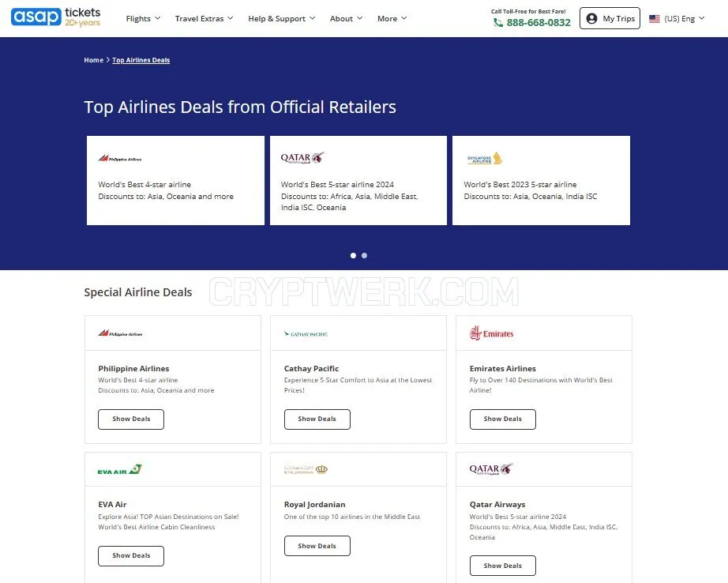This screenshot has width=728, height=583.
Task: Click Singapore Airlines logo in the carousel
Action: (x=484, y=159)
